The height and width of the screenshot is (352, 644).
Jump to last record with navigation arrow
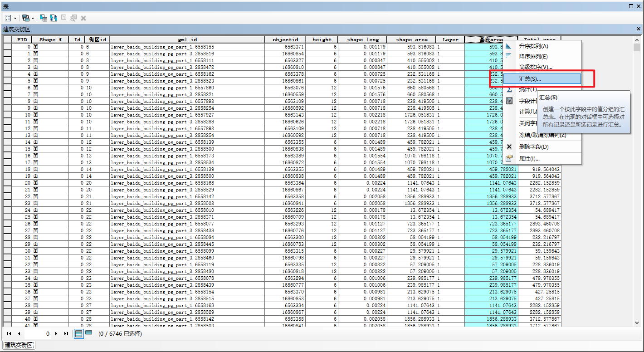click(66, 334)
